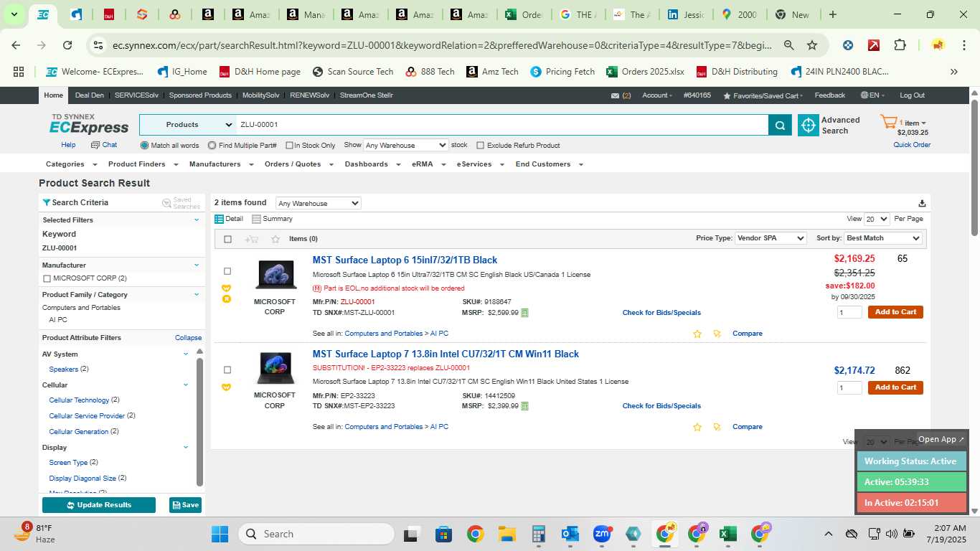Open the messages envelope icon
Image resolution: width=980 pixels, height=551 pixels.
pos(615,95)
